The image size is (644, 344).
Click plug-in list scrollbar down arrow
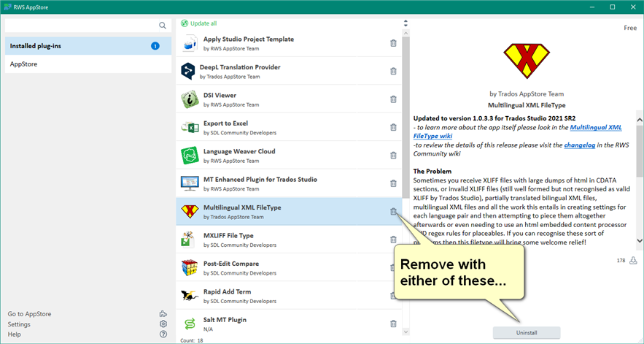click(x=406, y=332)
